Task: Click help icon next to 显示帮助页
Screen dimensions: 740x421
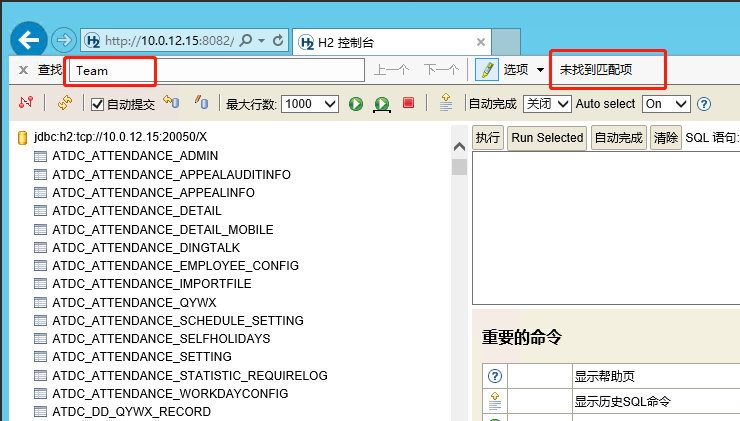Action: pyautogui.click(x=495, y=376)
